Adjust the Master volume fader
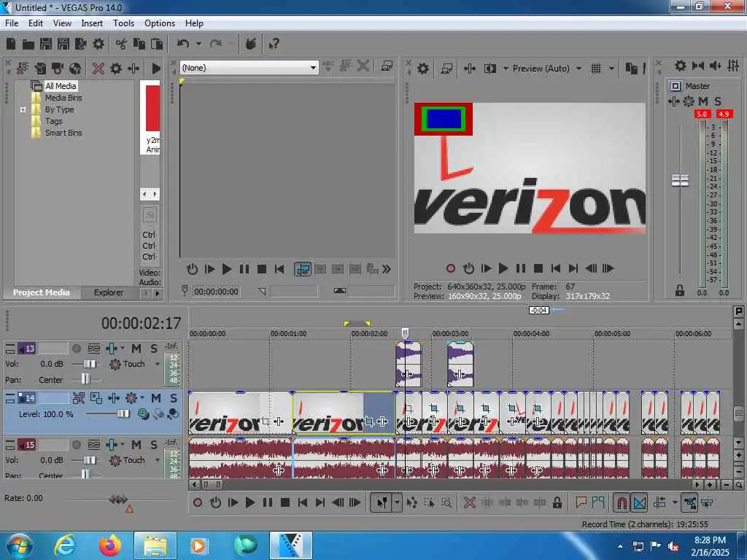 click(x=680, y=181)
